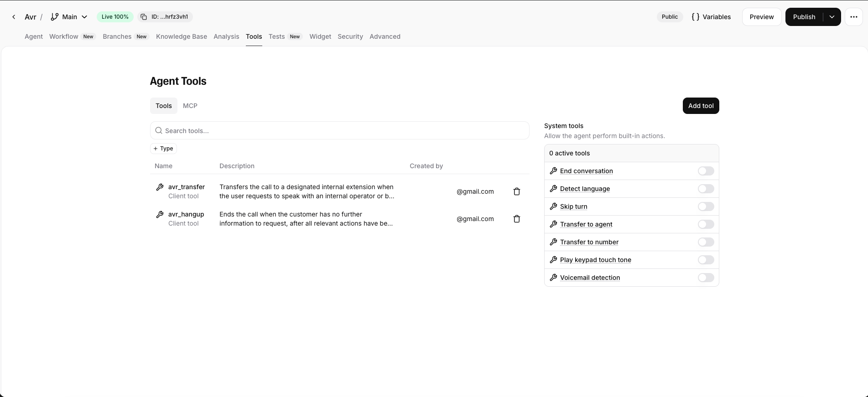Enable Transfer to number toggle

(x=706, y=242)
